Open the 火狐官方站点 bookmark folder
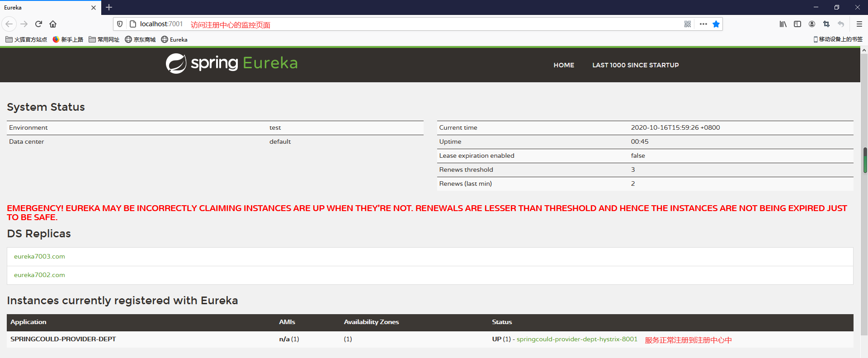 click(x=26, y=40)
